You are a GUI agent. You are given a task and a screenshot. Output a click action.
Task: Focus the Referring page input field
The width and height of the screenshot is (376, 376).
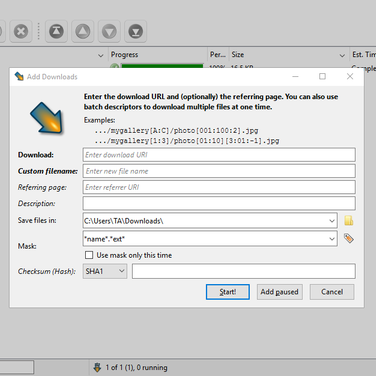coord(219,187)
